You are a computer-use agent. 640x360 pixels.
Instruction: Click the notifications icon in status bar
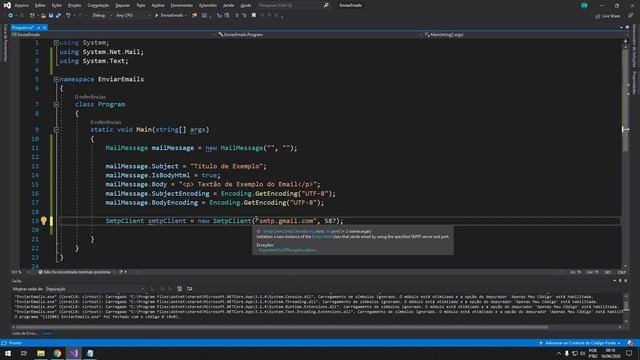631,343
